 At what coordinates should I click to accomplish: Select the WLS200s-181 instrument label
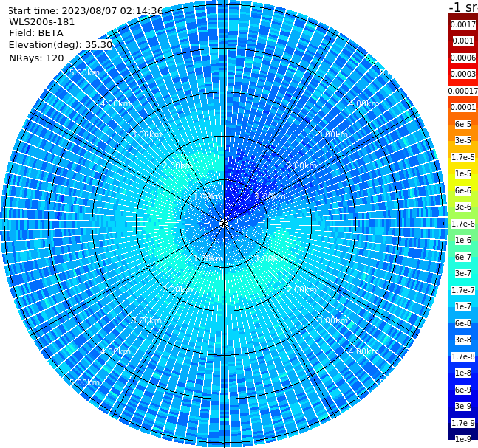point(42,22)
